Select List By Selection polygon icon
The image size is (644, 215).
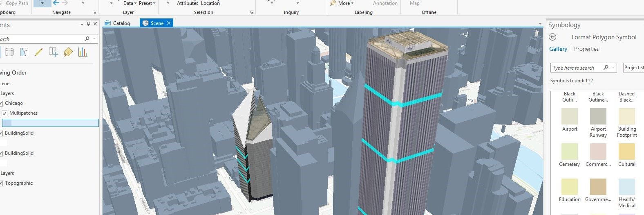pos(24,52)
